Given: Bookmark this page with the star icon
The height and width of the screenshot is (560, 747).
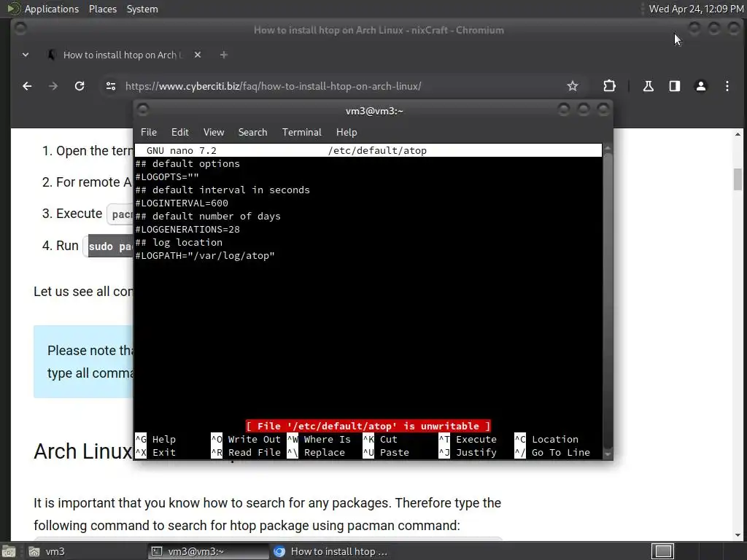Looking at the screenshot, I should pyautogui.click(x=572, y=86).
